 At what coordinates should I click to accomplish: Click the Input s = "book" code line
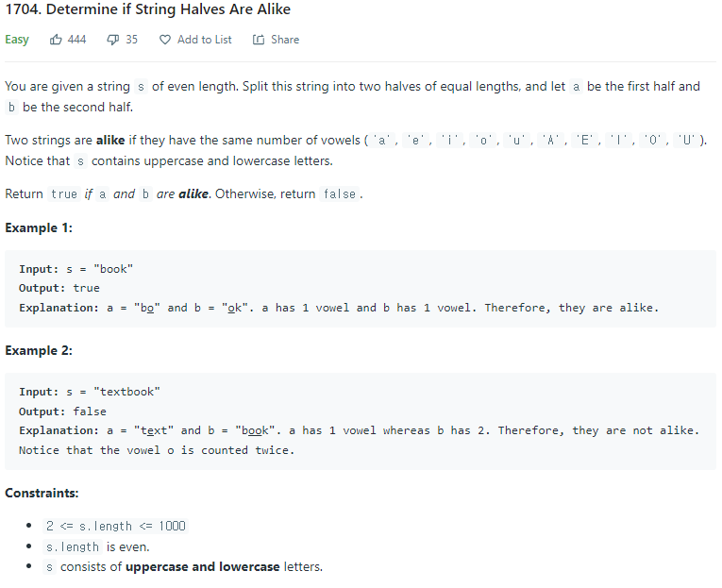pyautogui.click(x=76, y=269)
